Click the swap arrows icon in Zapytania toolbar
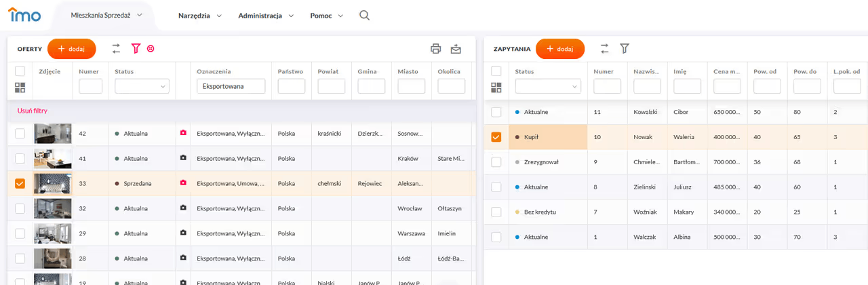868x285 pixels. click(604, 48)
